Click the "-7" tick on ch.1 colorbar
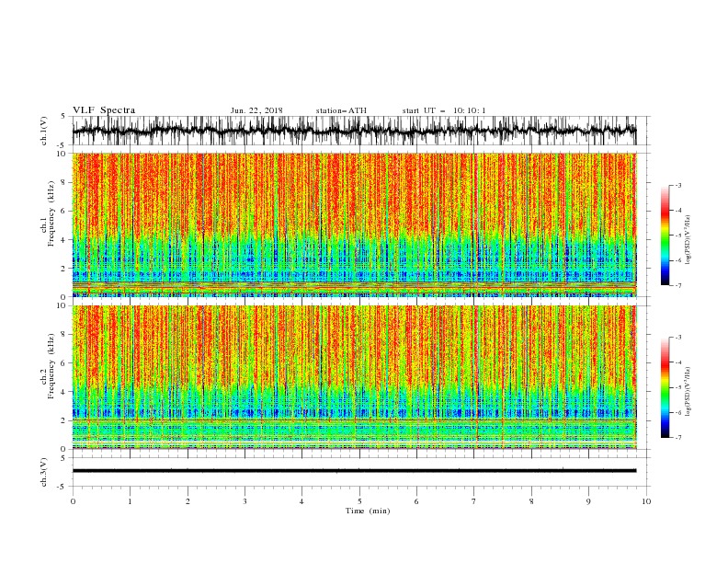The image size is (728, 563). pyautogui.click(x=677, y=285)
